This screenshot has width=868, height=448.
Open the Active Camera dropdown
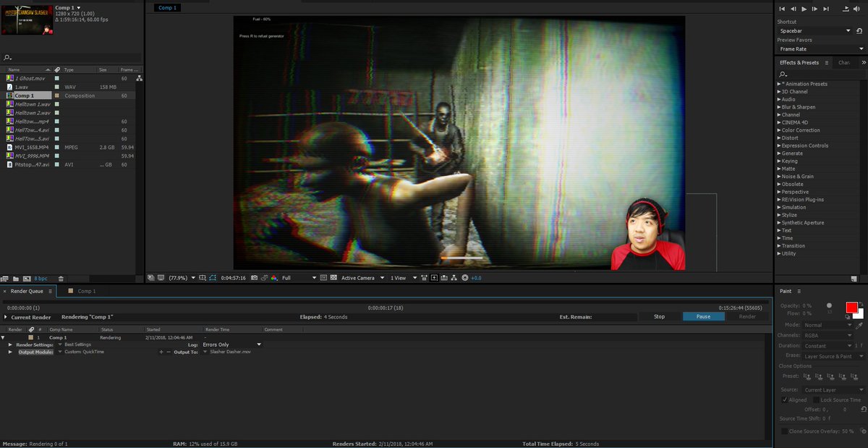(x=362, y=278)
